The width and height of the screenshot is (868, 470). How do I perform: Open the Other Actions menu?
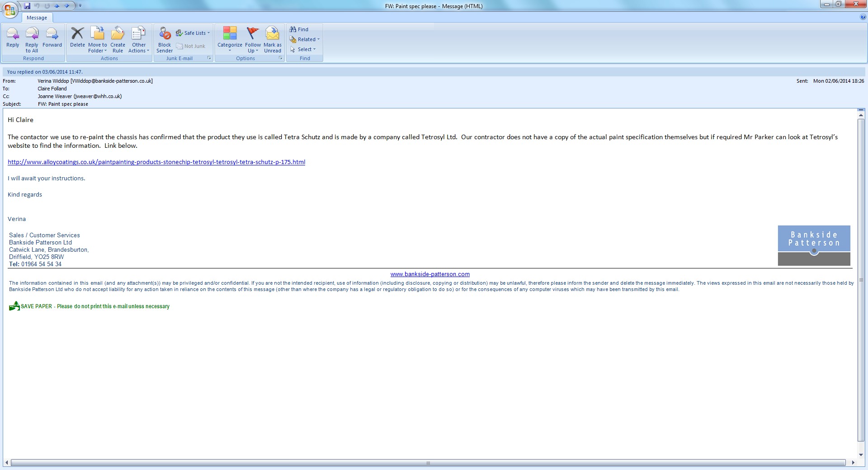click(x=139, y=40)
